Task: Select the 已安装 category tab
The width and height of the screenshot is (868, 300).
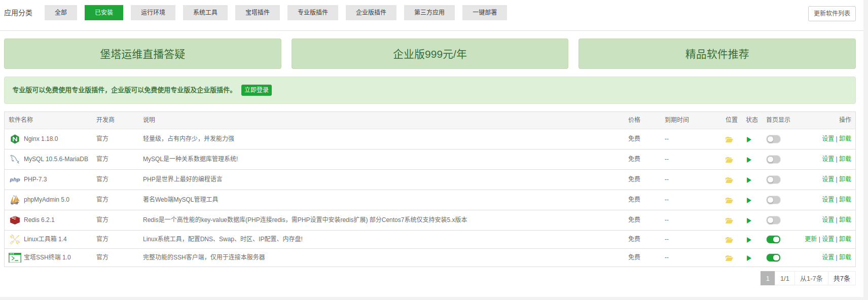Action: click(x=104, y=12)
